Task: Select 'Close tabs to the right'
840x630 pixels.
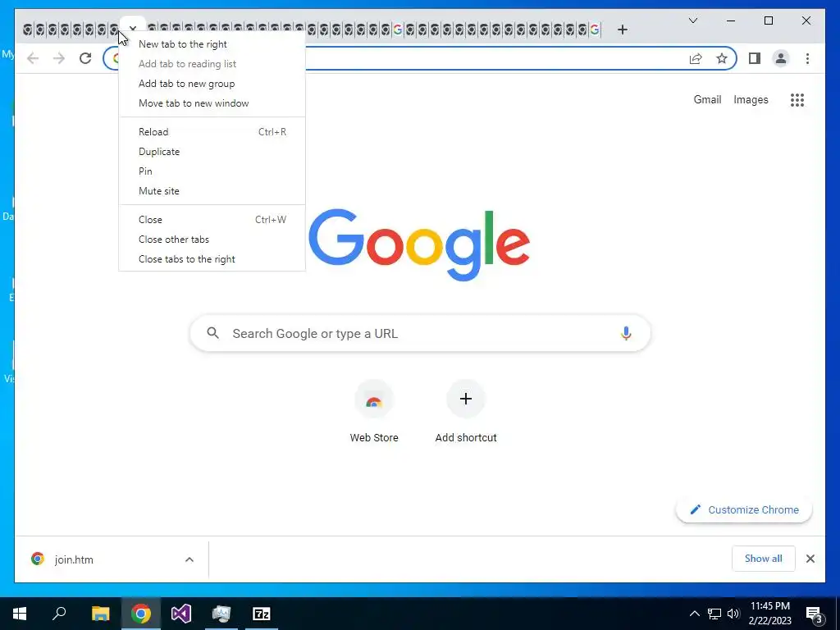Action: tap(212, 258)
